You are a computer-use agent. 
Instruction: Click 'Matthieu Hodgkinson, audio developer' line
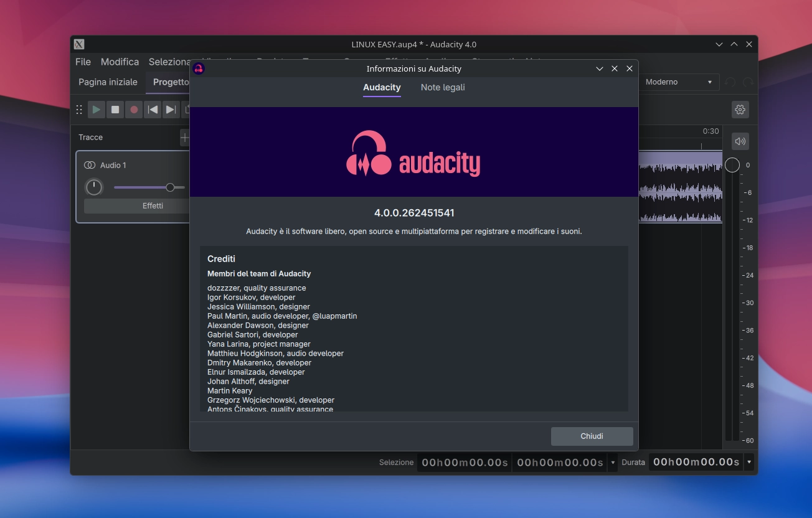pyautogui.click(x=275, y=354)
